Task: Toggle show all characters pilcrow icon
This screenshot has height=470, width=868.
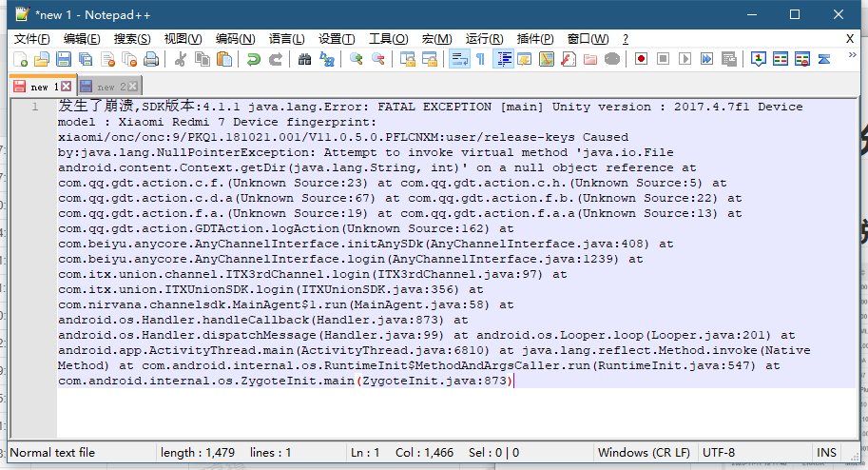Action: point(480,59)
